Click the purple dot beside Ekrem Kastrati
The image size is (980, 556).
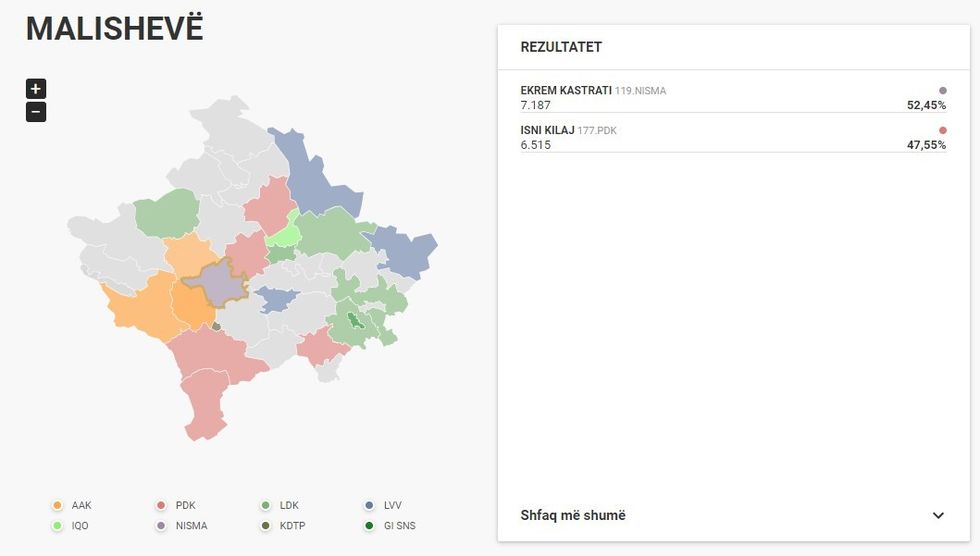[x=942, y=90]
